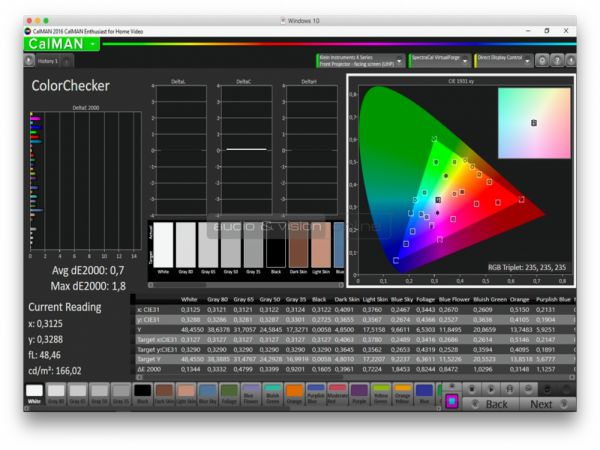
Task: Open the CalMAN main menu arrow
Action: coord(92,43)
